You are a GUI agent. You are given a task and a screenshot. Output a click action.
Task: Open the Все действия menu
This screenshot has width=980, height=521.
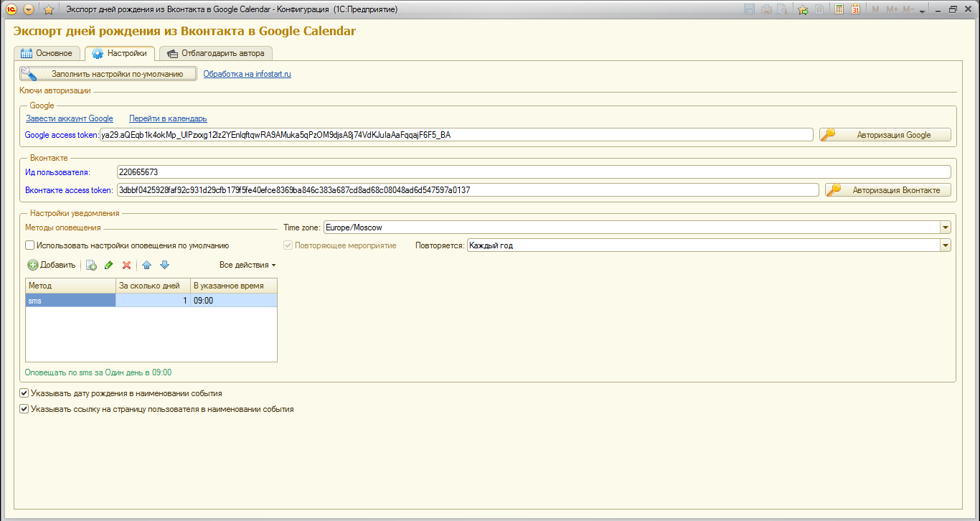click(248, 265)
